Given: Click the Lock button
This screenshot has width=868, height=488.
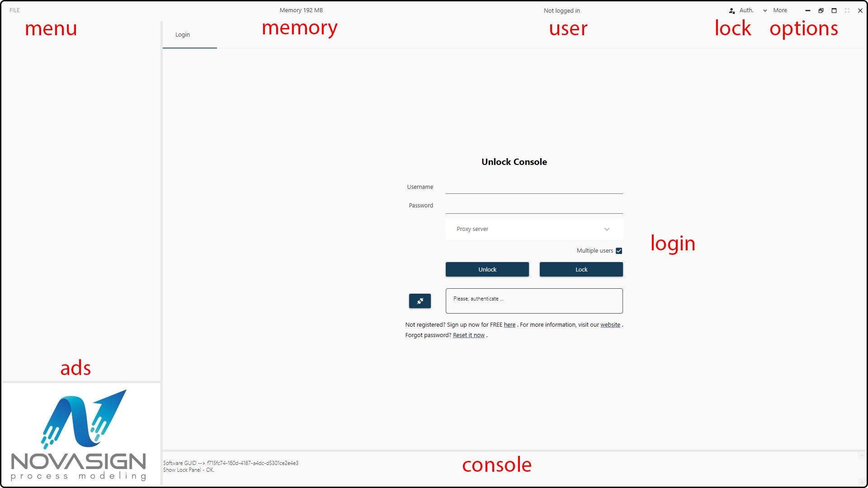Looking at the screenshot, I should click(581, 269).
